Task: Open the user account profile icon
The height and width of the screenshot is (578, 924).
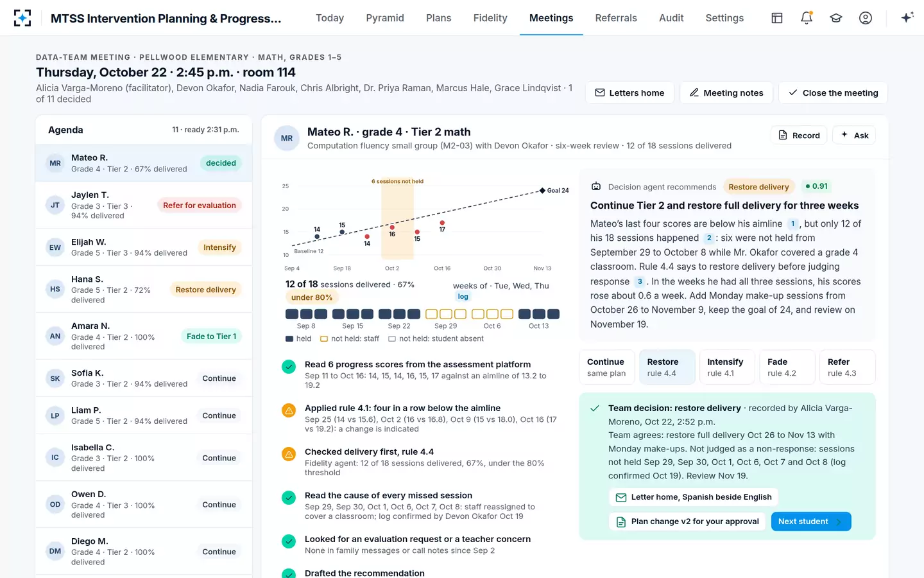Action: click(x=866, y=18)
